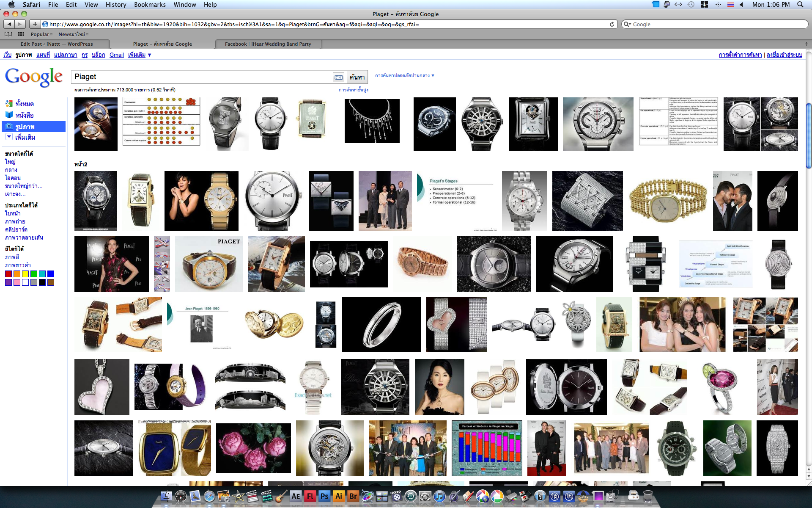
Task: Open a new tab with the tab bar plus
Action: [806, 44]
